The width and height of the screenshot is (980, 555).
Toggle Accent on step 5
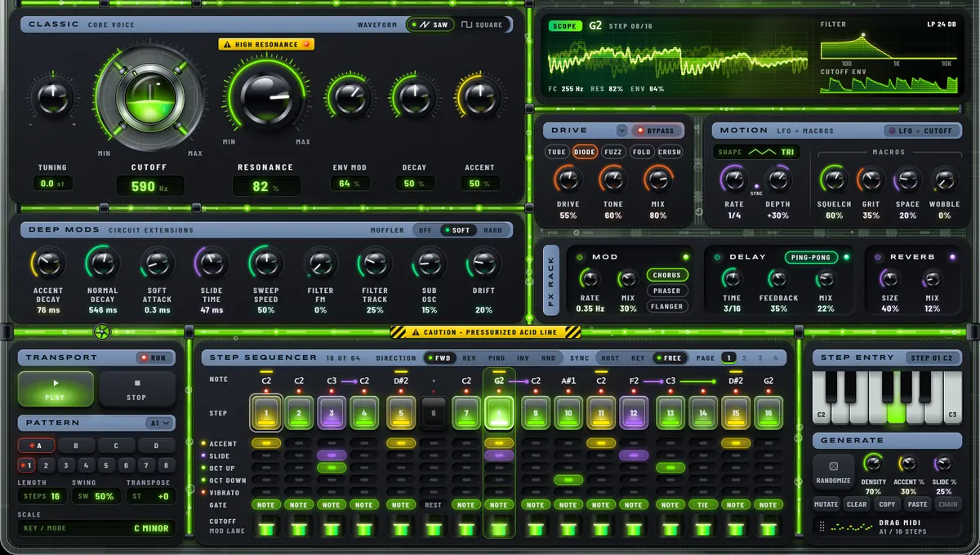400,443
